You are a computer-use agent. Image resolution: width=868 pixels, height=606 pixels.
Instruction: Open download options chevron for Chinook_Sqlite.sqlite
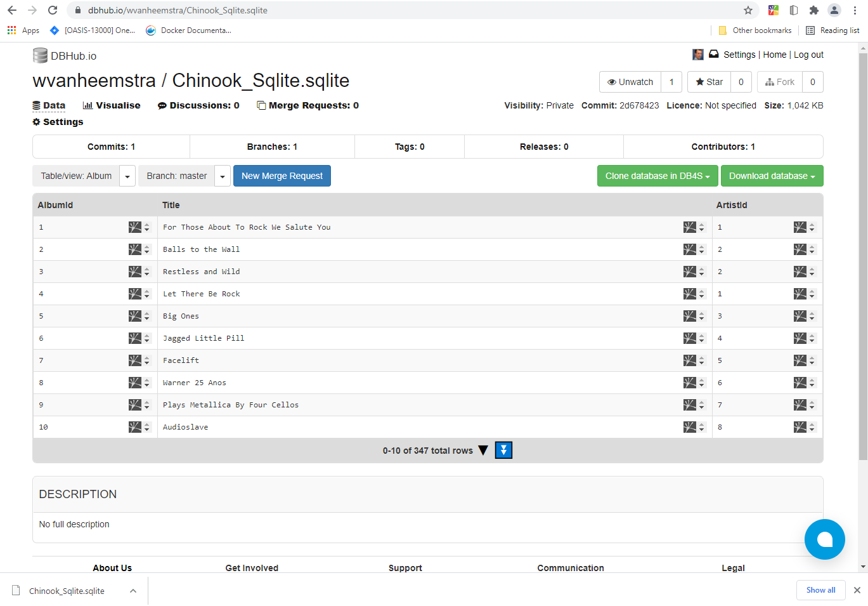133,591
